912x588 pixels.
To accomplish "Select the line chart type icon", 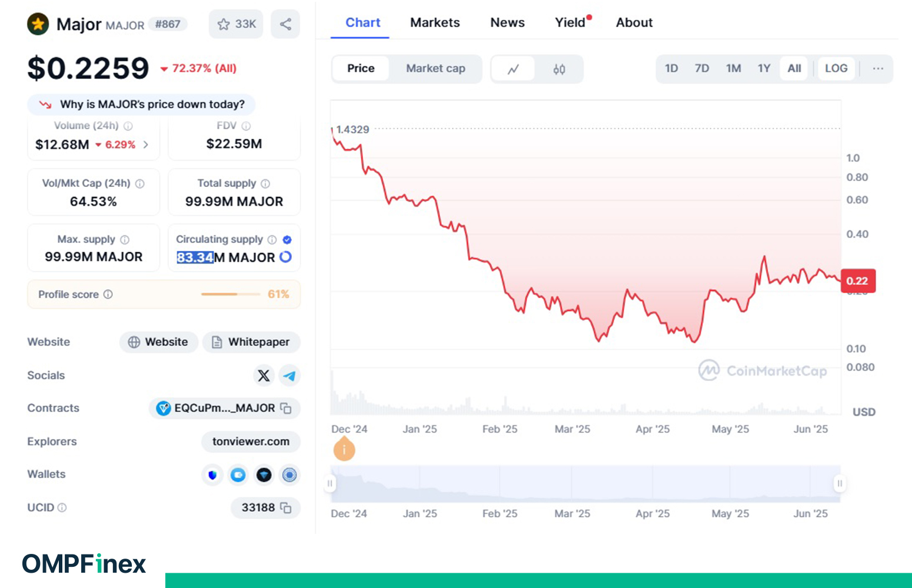I will click(513, 69).
